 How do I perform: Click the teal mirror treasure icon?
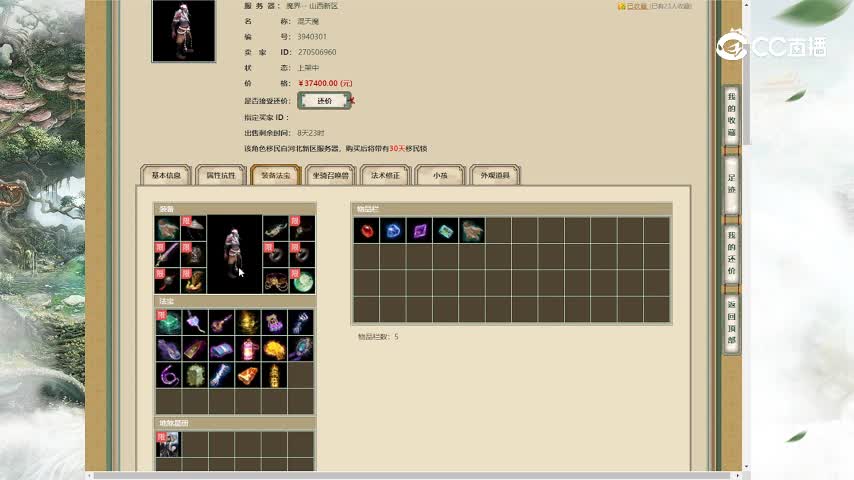tap(301, 349)
